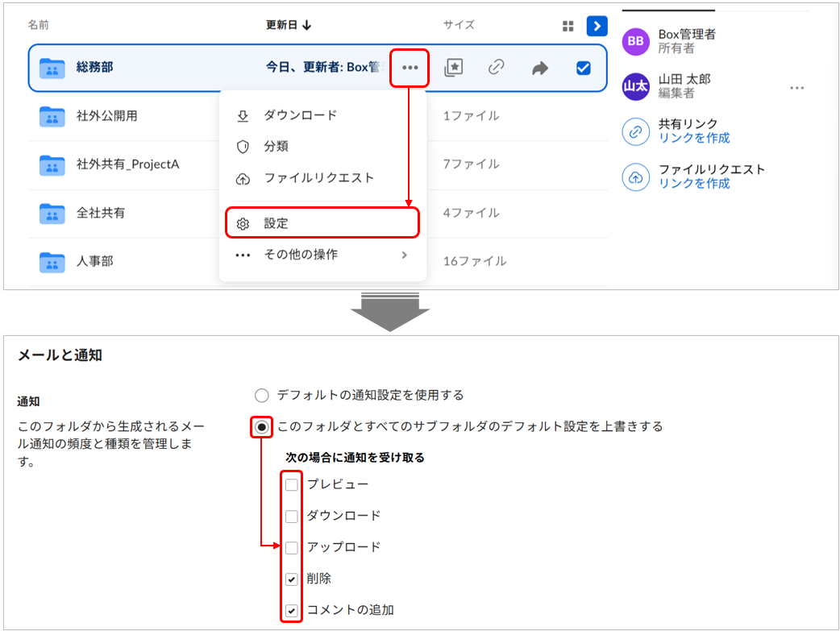Click the share arrow icon for 総務部

[539, 68]
